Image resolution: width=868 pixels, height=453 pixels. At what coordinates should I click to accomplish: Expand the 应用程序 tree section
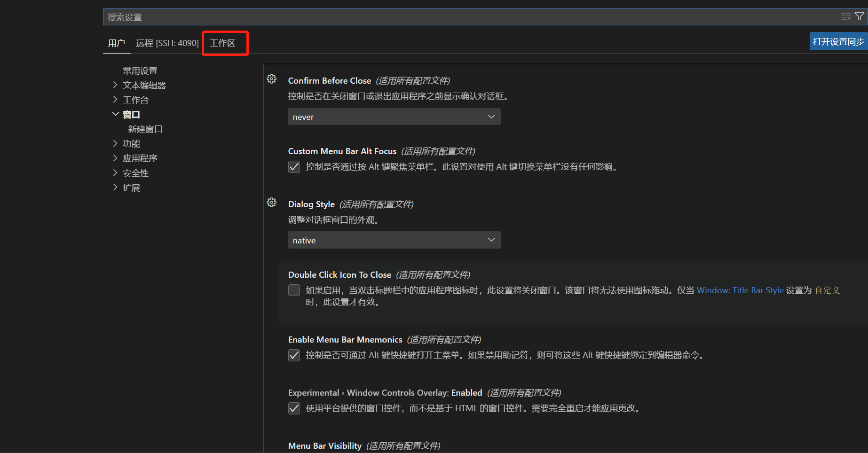(x=115, y=158)
